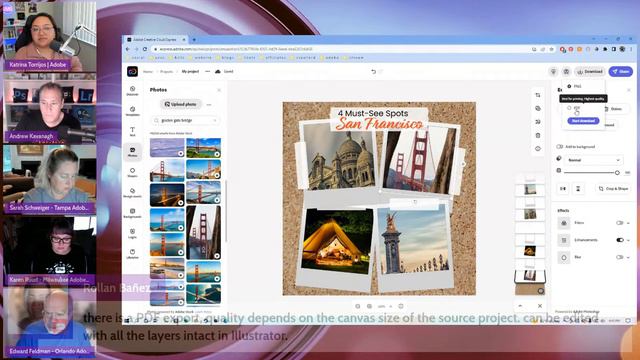The image size is (640, 360).
Task: Expand the Filters options chevron
Action: tap(628, 223)
